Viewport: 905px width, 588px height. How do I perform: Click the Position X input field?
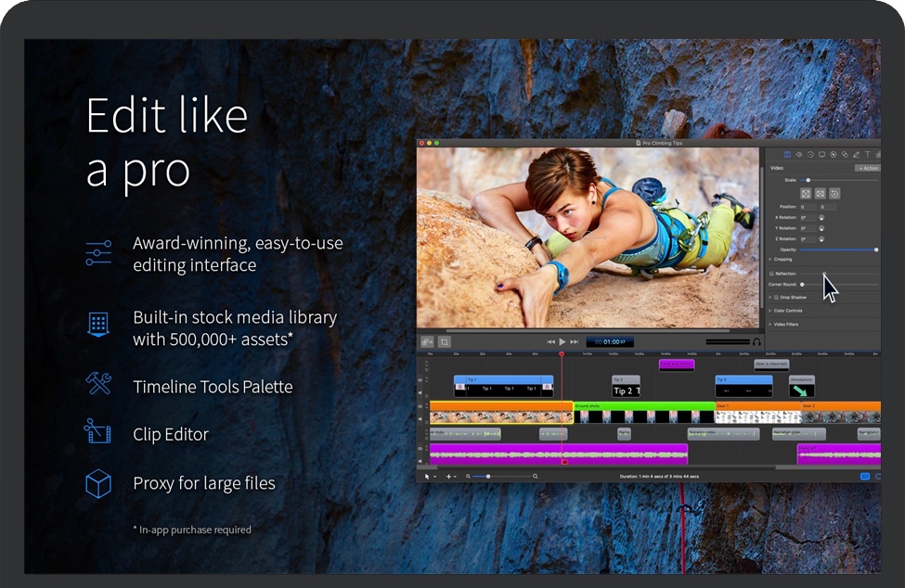coord(808,207)
